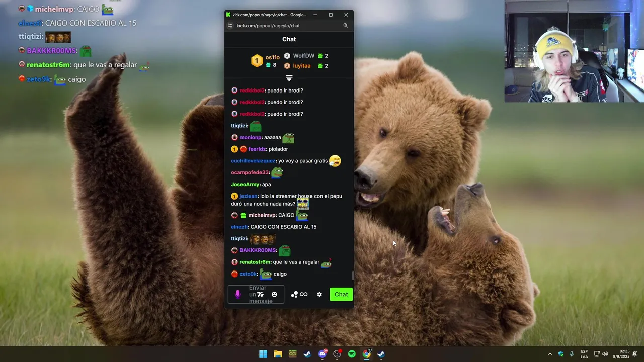The height and width of the screenshot is (362, 644).
Task: Click username cuchillovelazquez in chat
Action: [x=253, y=161]
